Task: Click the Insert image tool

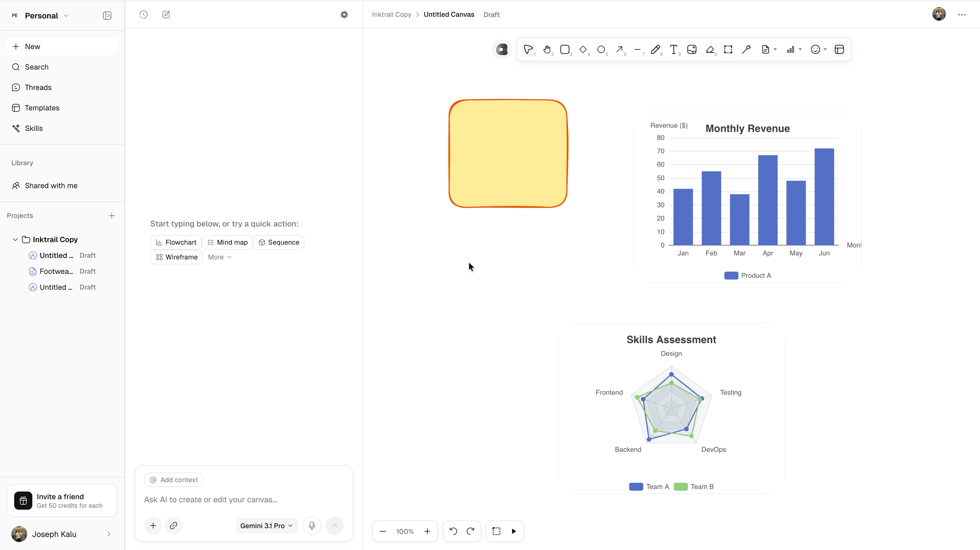Action: coord(692,49)
